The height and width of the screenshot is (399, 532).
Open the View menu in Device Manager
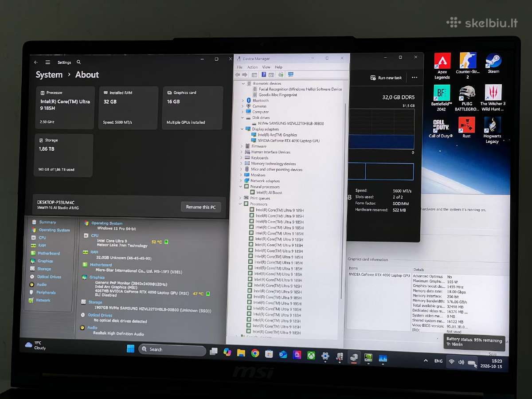point(266,67)
